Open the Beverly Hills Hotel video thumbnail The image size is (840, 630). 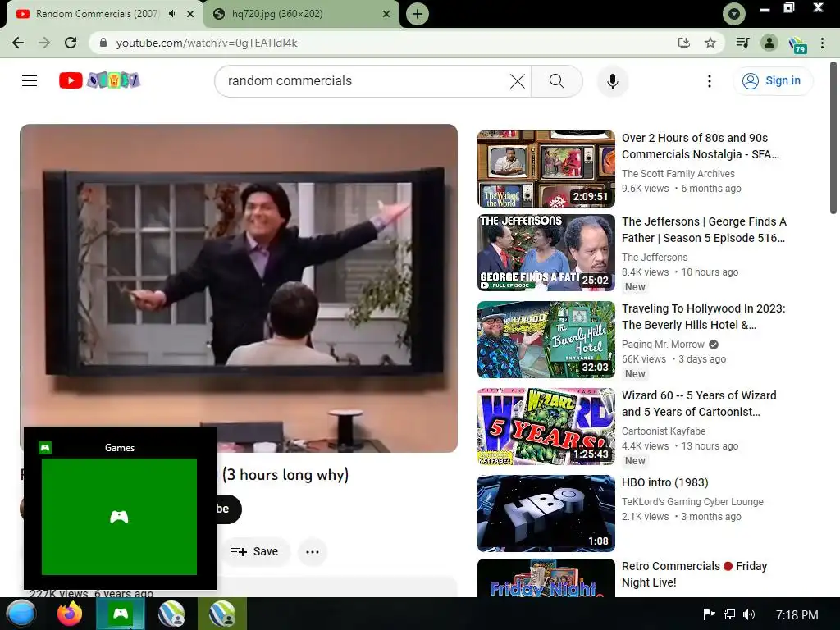[546, 340]
